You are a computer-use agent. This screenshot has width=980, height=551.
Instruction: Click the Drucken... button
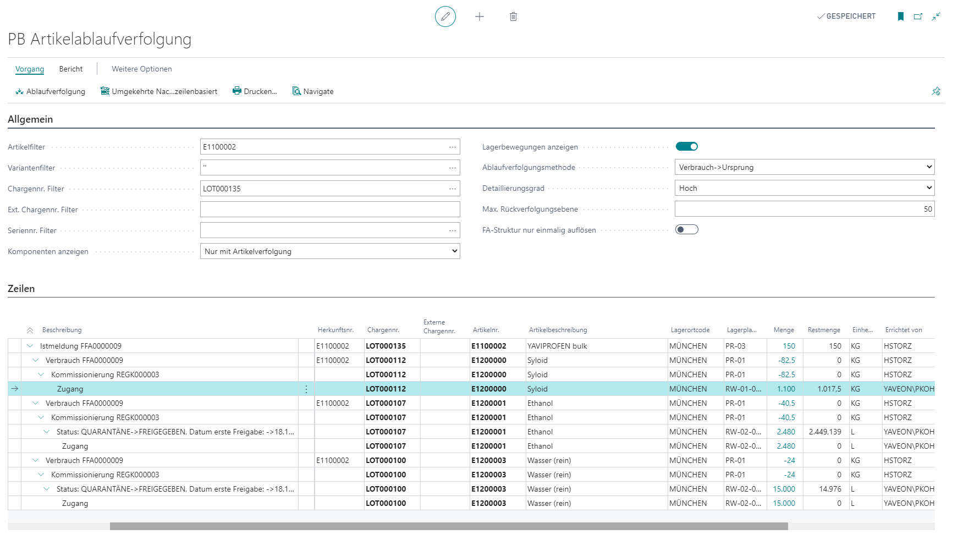255,91
